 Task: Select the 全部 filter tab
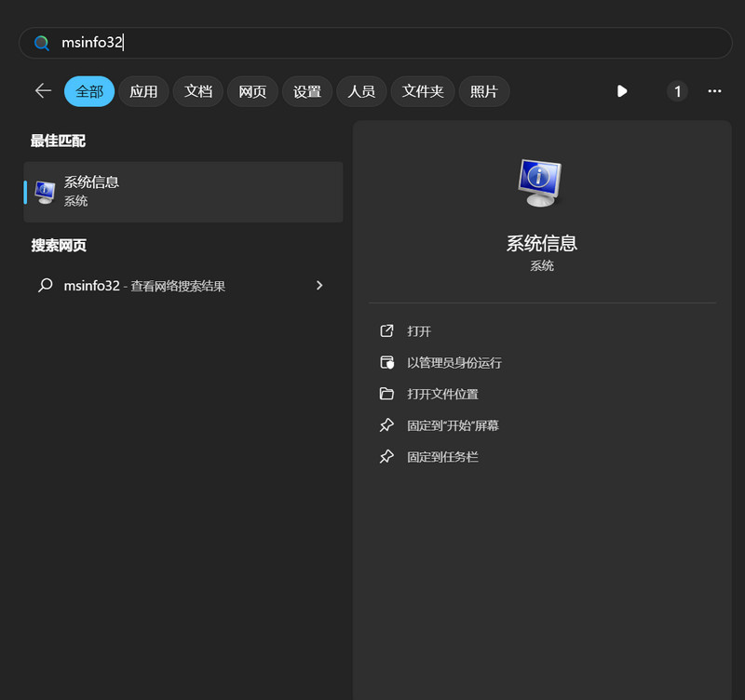point(89,91)
